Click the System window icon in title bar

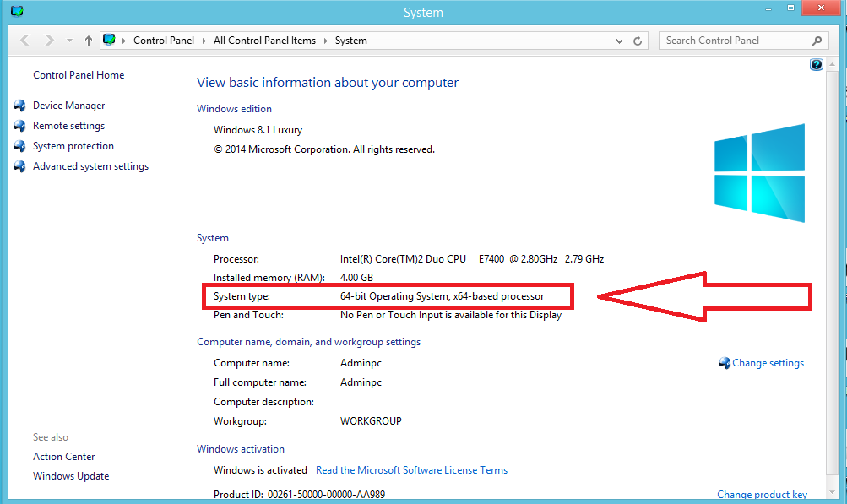16,12
